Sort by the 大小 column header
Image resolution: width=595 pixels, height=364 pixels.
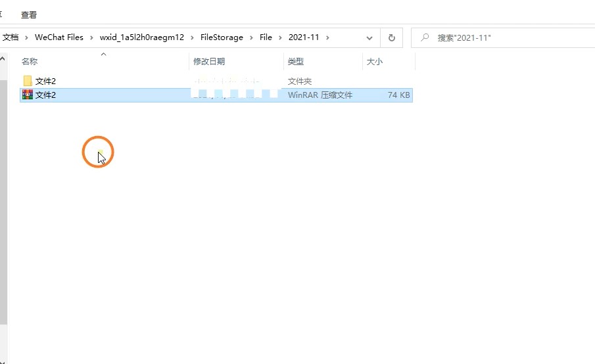pyautogui.click(x=374, y=62)
